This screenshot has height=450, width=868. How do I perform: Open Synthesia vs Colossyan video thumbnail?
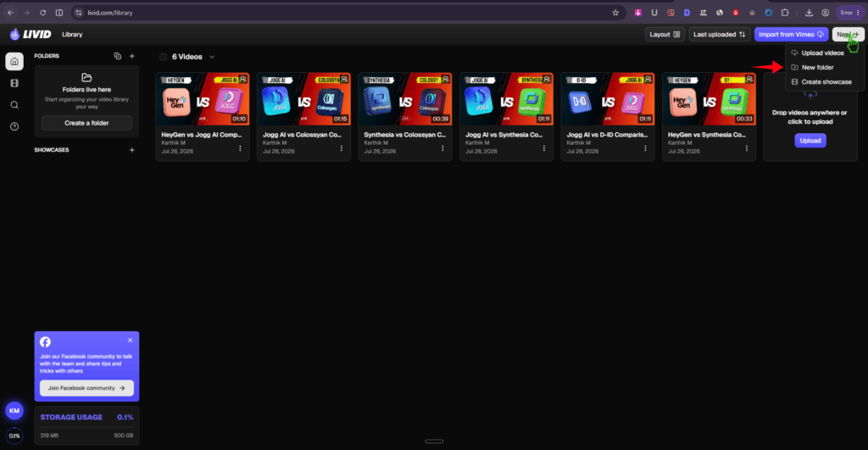(x=404, y=99)
